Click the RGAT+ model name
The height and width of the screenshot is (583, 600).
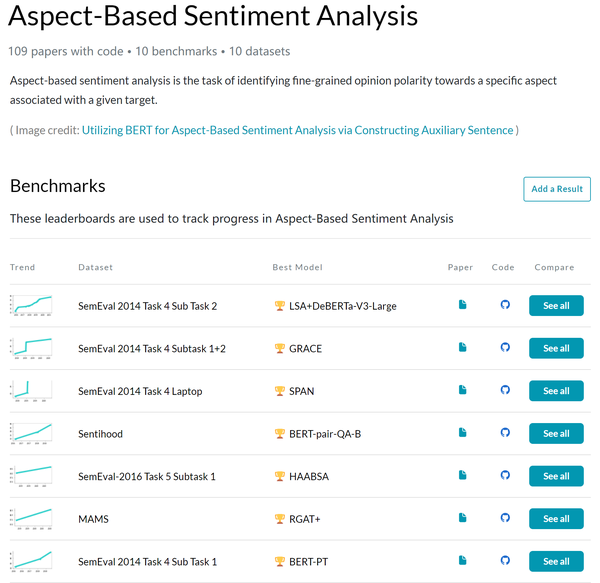[x=304, y=519]
